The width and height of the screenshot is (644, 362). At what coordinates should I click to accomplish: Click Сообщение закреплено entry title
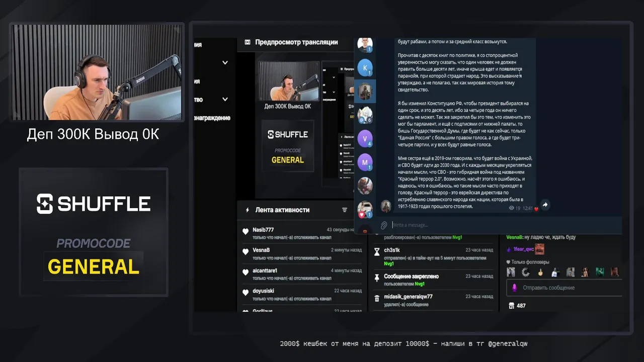pyautogui.click(x=411, y=276)
